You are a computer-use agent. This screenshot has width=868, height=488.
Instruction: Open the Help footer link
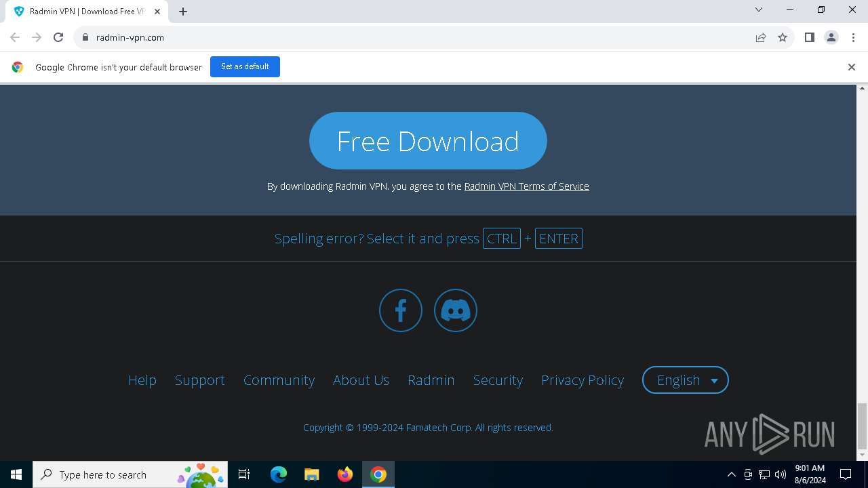tap(142, 380)
